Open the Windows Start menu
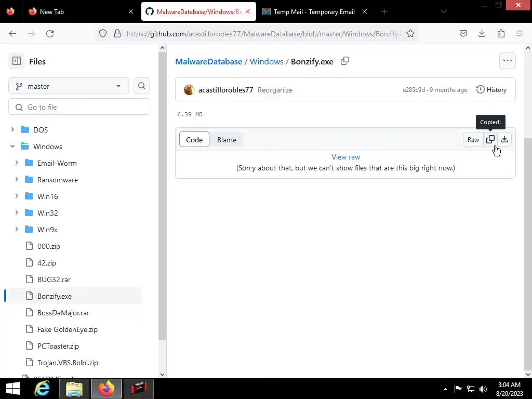This screenshot has height=399, width=532. click(13, 389)
